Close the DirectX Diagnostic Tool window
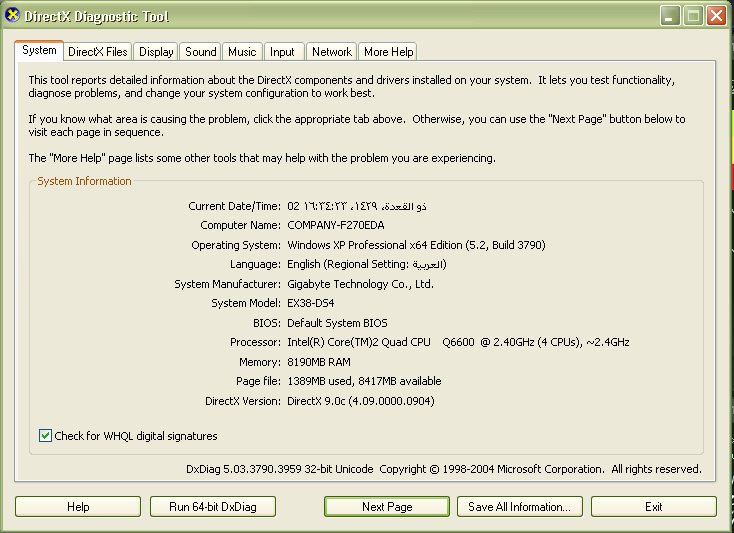Screen dimensions: 734x533 [716, 16]
